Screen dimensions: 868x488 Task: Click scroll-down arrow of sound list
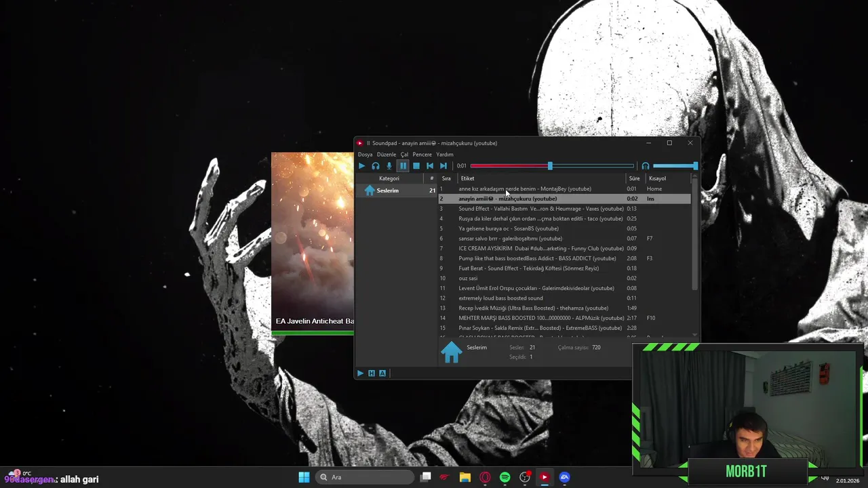(x=694, y=335)
